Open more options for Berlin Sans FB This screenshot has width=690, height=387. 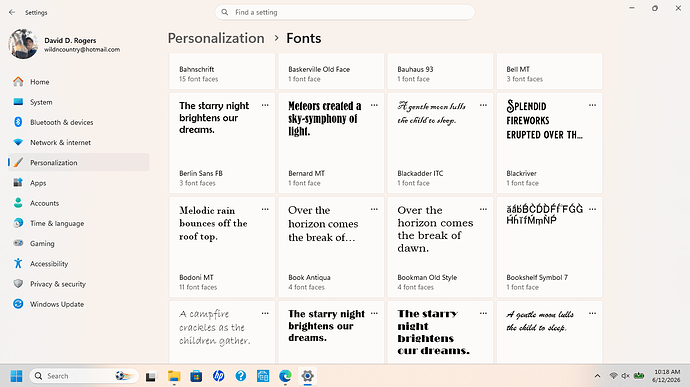[x=265, y=105]
